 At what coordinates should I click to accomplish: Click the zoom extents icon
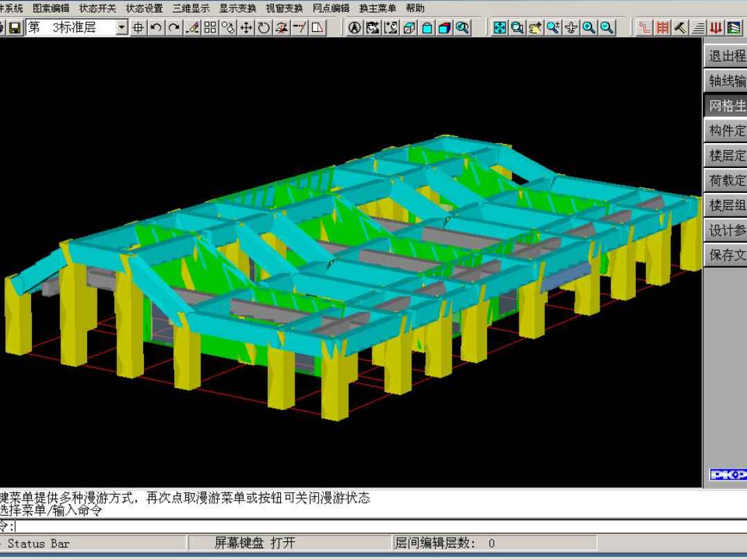click(x=499, y=28)
